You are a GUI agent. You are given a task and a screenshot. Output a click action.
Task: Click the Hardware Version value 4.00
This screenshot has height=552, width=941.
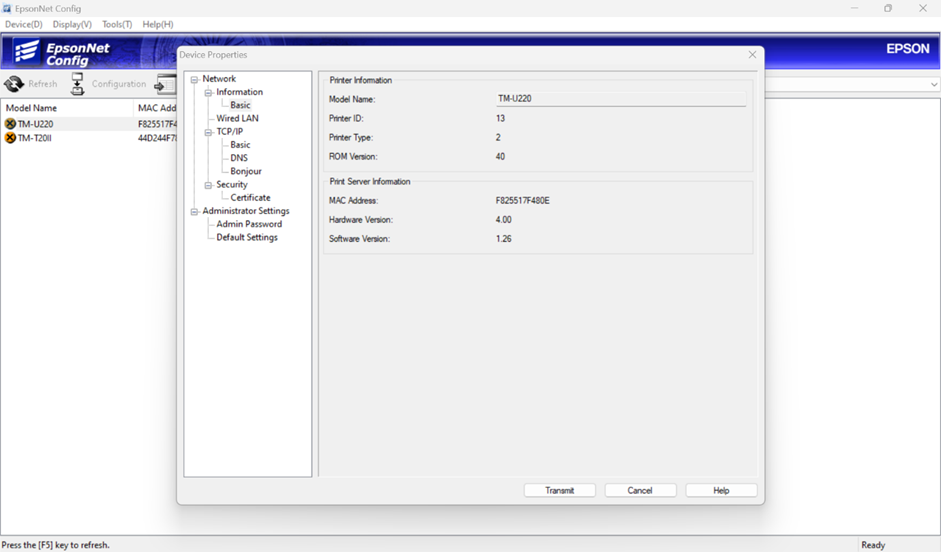pos(504,220)
